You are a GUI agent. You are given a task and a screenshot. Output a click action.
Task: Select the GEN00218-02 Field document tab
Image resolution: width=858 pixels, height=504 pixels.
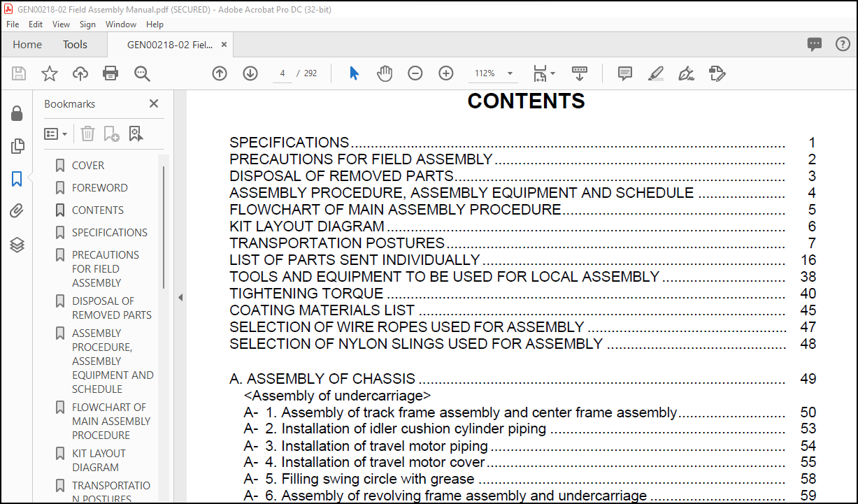[x=170, y=44]
